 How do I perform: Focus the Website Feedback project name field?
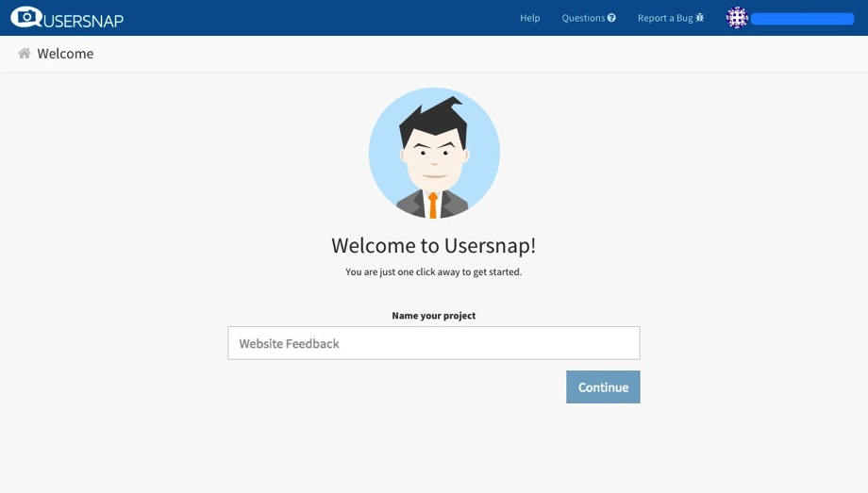(x=434, y=343)
